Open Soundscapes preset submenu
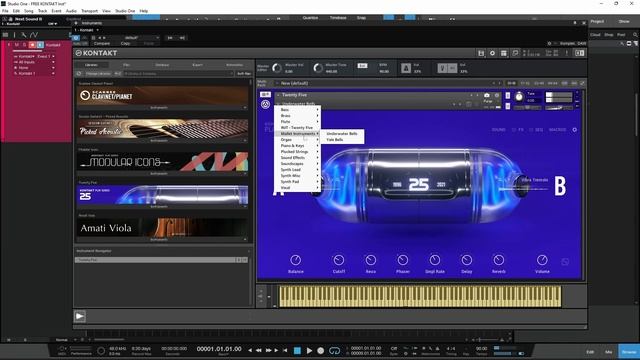 pos(299,164)
